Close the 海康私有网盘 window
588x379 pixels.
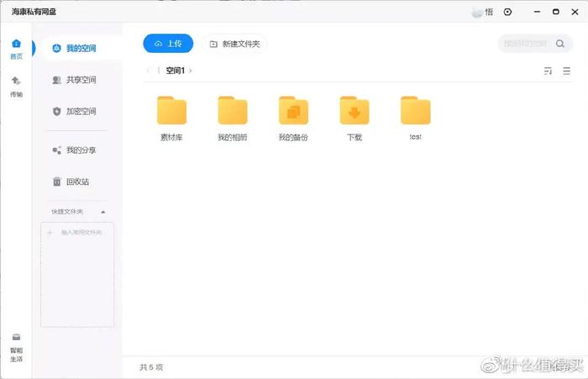[575, 12]
